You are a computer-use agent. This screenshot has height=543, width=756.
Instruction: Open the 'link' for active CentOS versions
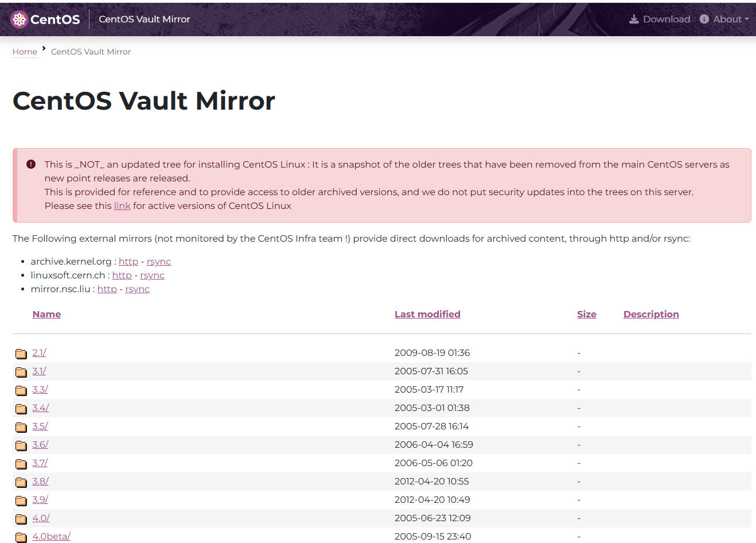[x=122, y=205]
